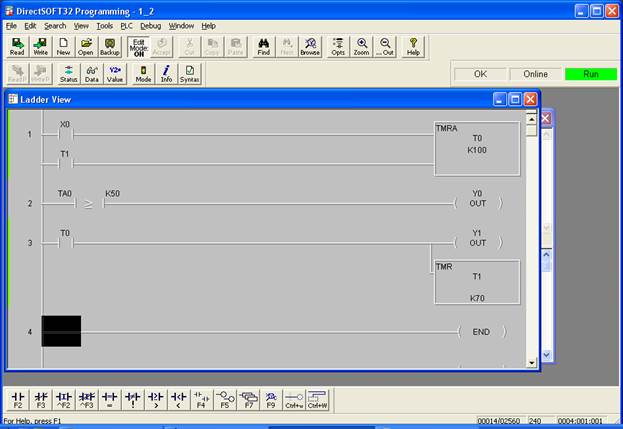Toggle the PLC Mode button
Viewport: 623px width, 429px height.
[143, 73]
